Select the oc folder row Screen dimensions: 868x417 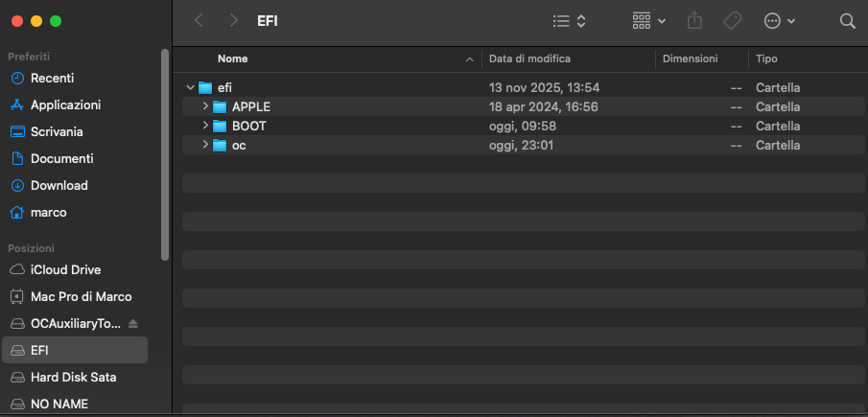(x=432, y=145)
